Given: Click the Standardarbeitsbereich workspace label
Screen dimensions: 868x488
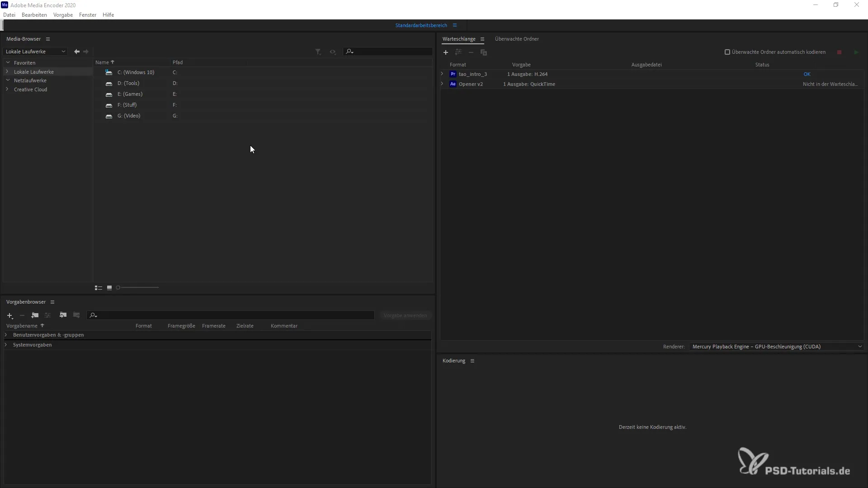Looking at the screenshot, I should [421, 25].
